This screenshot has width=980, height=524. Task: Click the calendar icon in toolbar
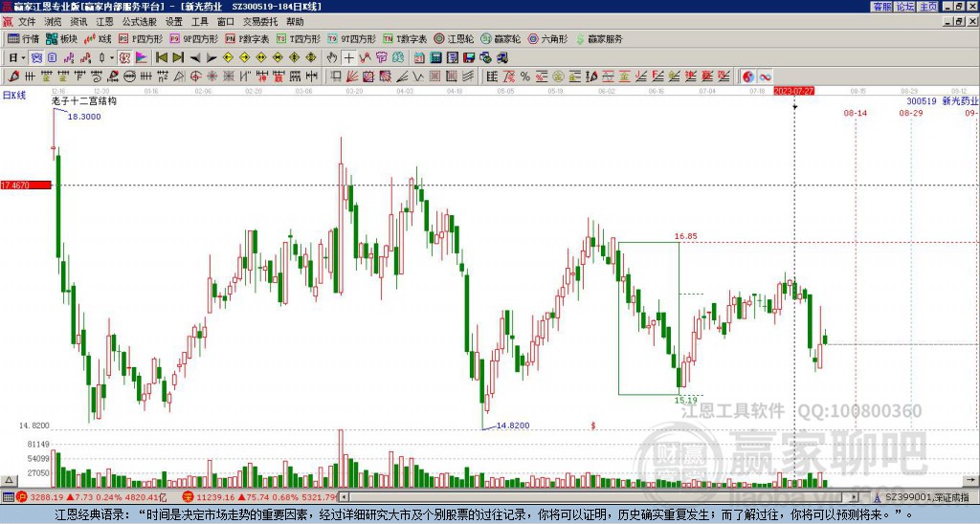pyautogui.click(x=419, y=58)
